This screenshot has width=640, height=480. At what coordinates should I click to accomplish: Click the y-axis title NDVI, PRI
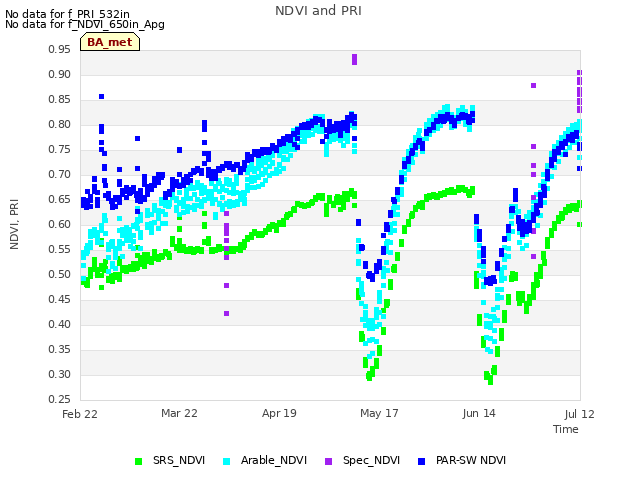(x=14, y=224)
